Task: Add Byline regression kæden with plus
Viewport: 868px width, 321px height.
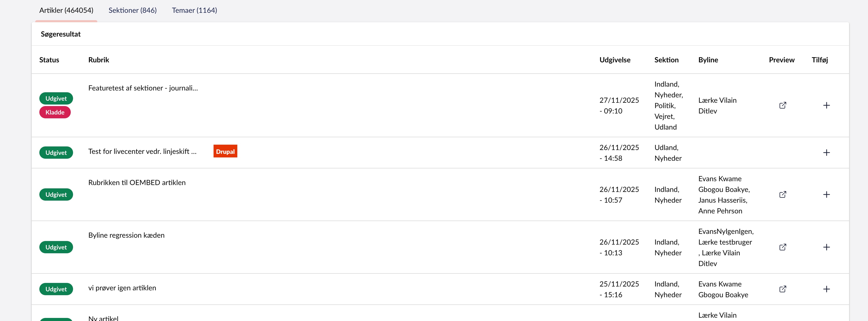Action: (x=826, y=247)
